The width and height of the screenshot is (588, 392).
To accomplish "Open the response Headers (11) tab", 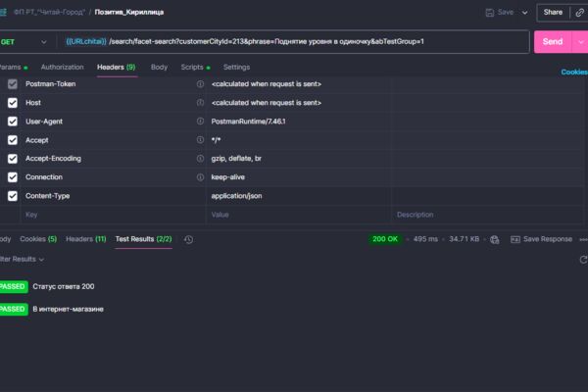I will 86,239.
